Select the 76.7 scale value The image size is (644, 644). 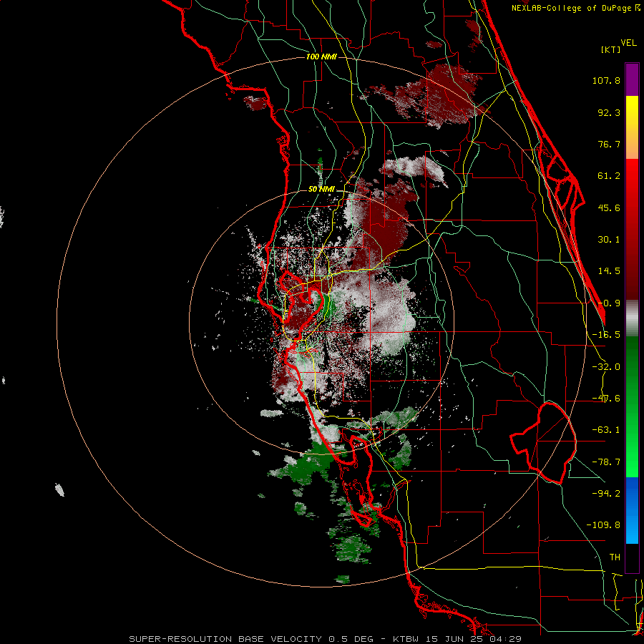[x=609, y=144]
